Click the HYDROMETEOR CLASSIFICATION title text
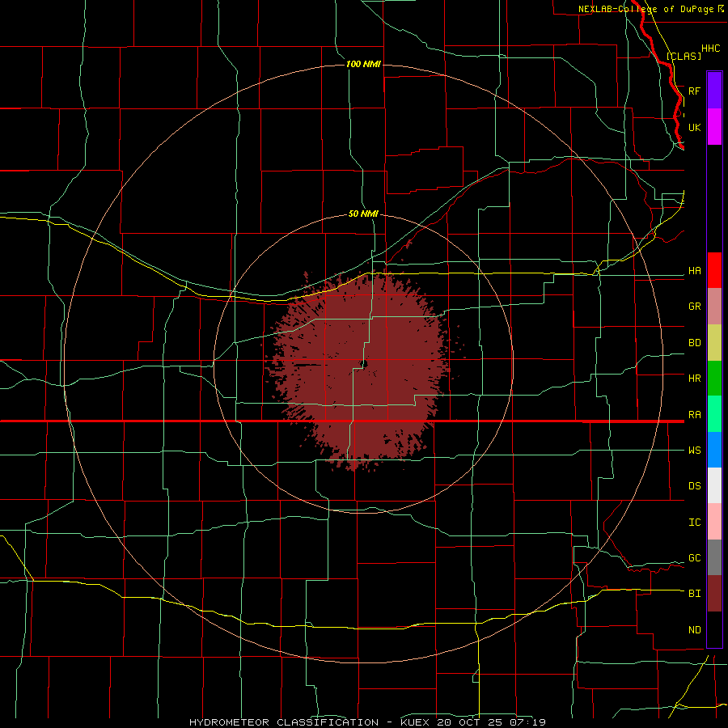 coord(284,722)
